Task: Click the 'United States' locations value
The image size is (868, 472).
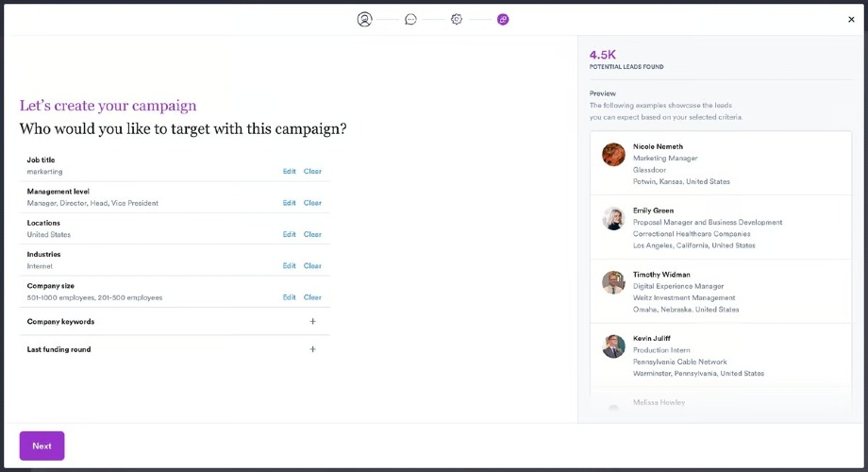Action: (x=49, y=235)
